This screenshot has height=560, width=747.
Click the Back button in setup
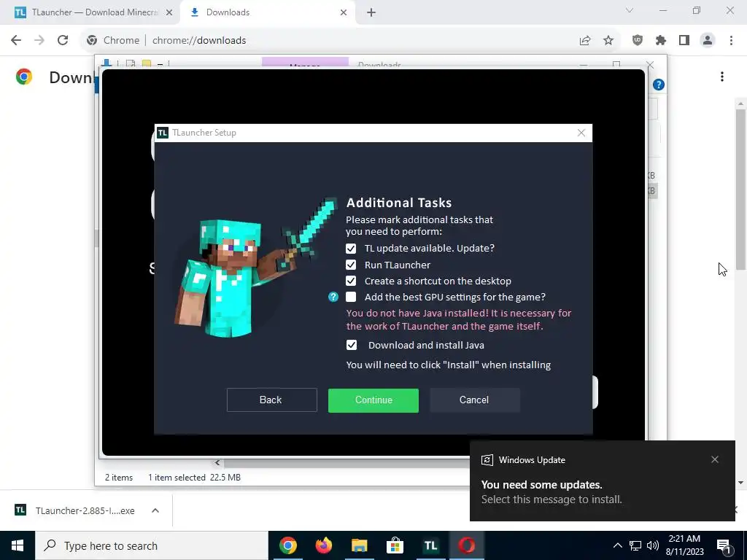pos(271,400)
